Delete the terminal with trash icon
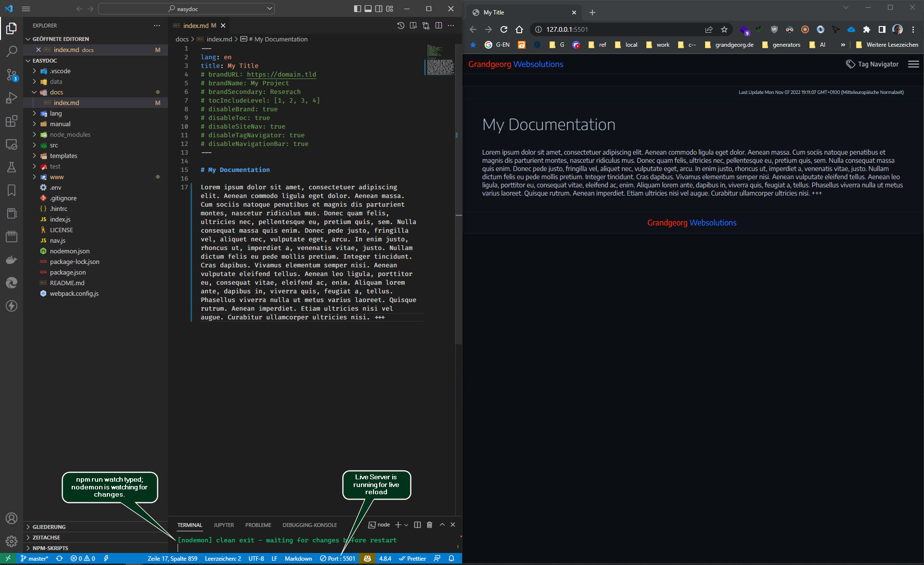 tap(430, 525)
